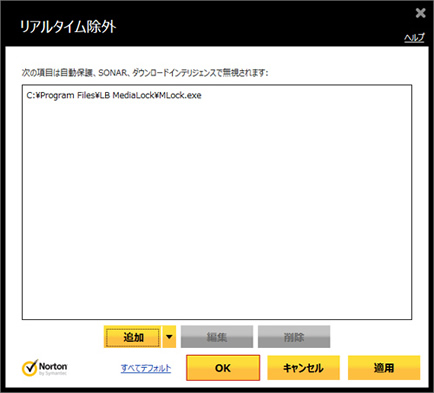Click the greyed 編集 button
The height and width of the screenshot is (393, 434).
click(217, 337)
